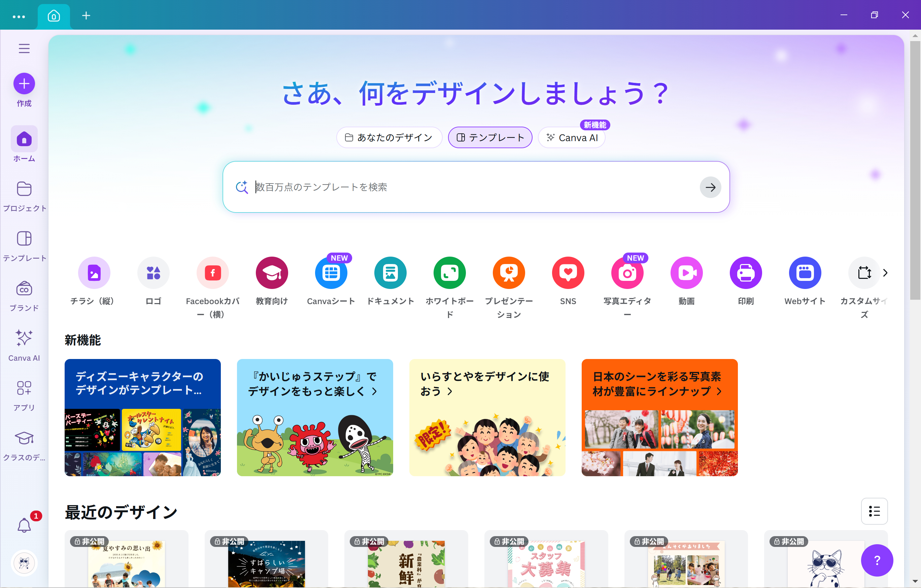Switch recent designs to list view
The height and width of the screenshot is (588, 921).
click(874, 511)
